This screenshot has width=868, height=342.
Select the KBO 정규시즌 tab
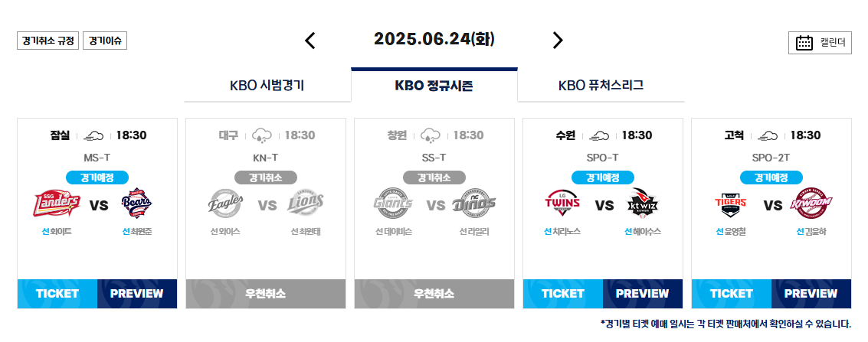[434, 86]
